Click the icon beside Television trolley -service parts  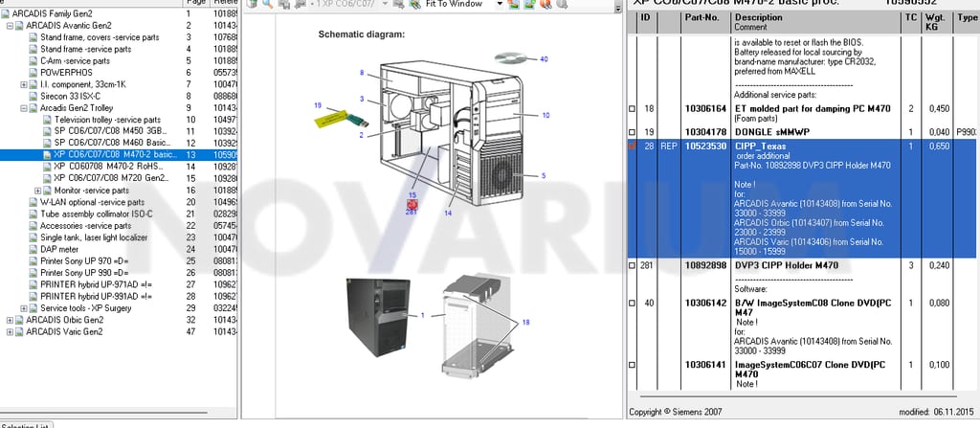coord(48,120)
